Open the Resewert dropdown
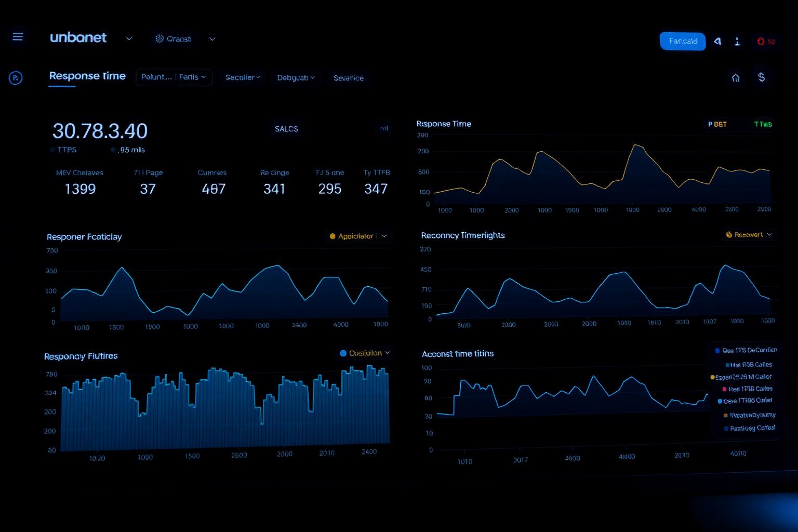The image size is (798, 532). pos(749,235)
